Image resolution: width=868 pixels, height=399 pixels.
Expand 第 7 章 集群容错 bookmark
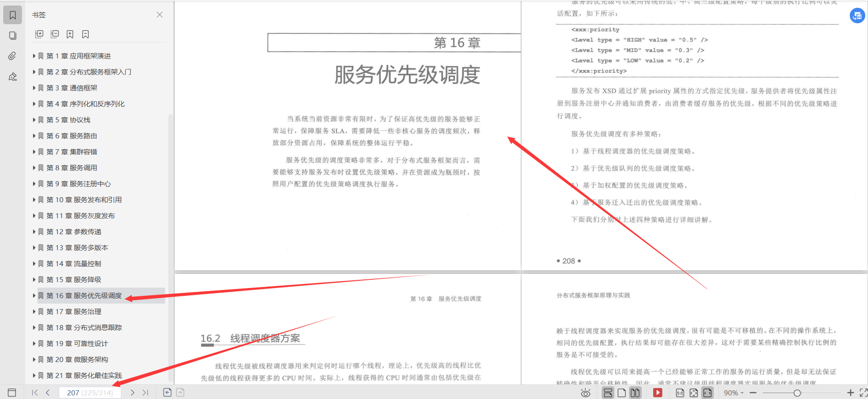click(x=34, y=152)
